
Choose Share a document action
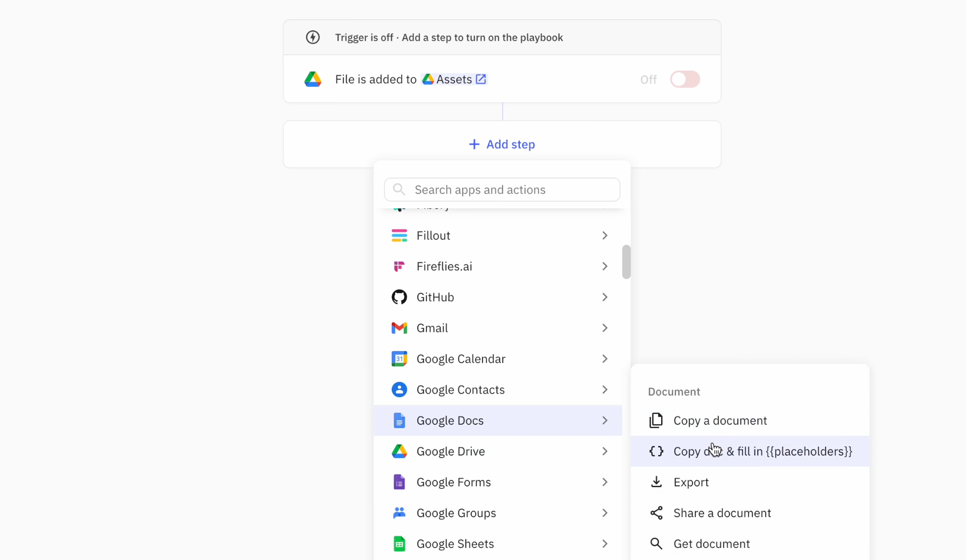750,513
